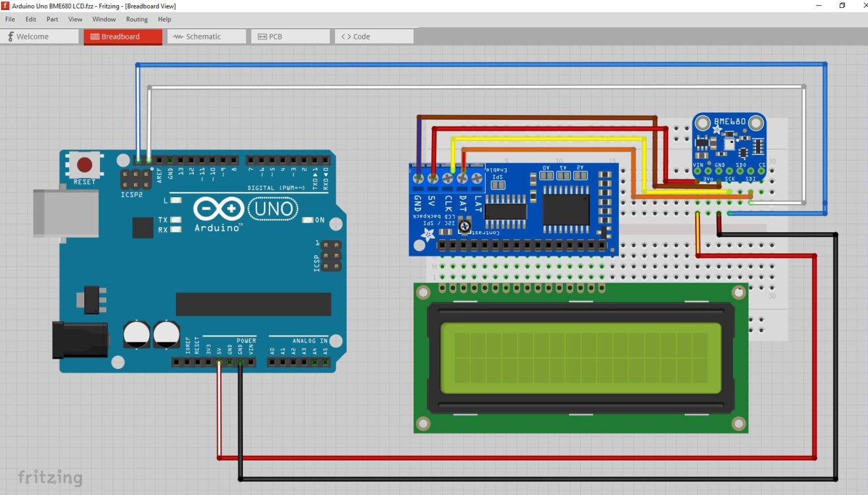Select the long red 5V wire at bottom
Image resolution: width=868 pixels, height=495 pixels.
pyautogui.click(x=517, y=458)
